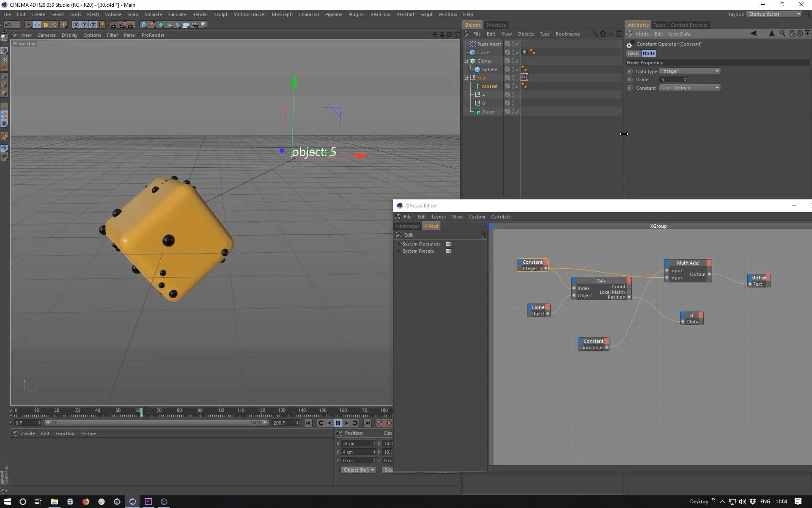Image resolution: width=812 pixels, height=508 pixels.
Task: Toggle the Y axis lock
Action: [85, 25]
